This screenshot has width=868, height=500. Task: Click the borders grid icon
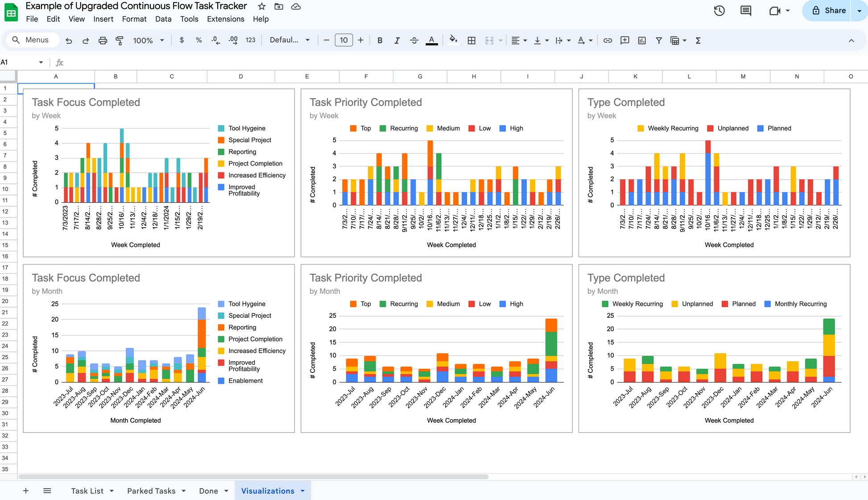pos(471,41)
